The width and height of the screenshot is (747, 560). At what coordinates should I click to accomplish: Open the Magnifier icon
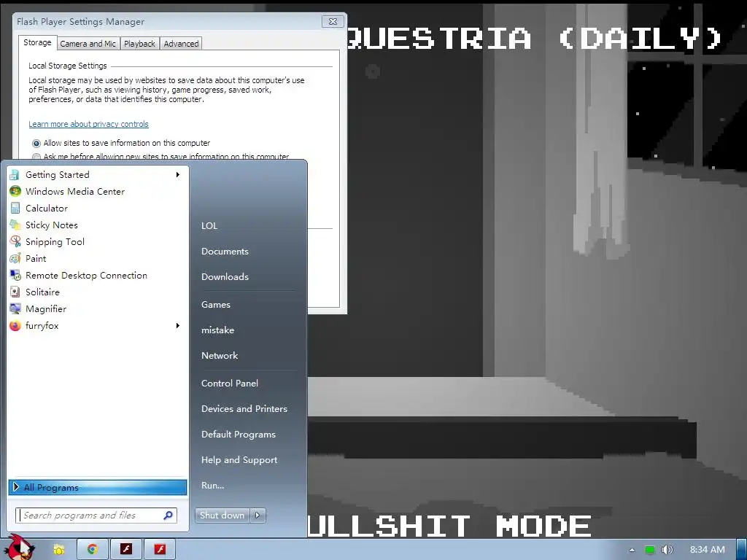15,308
